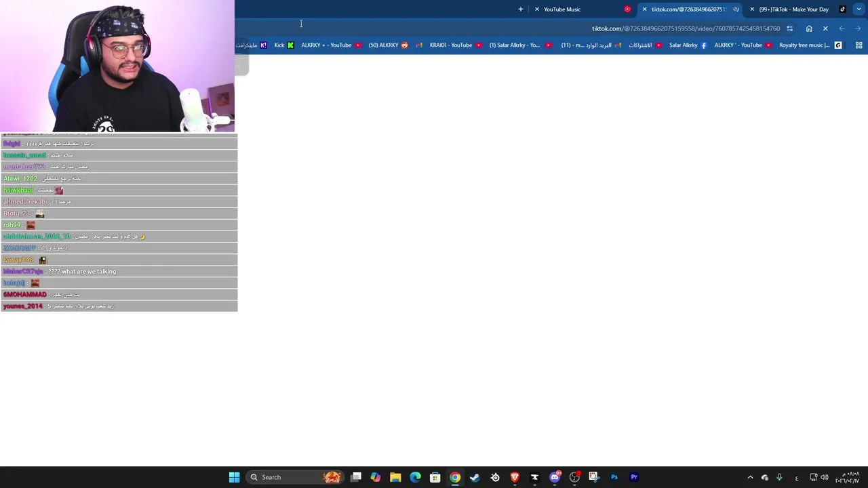
Task: Open the Royalty free music bookmark
Action: [x=810, y=45]
